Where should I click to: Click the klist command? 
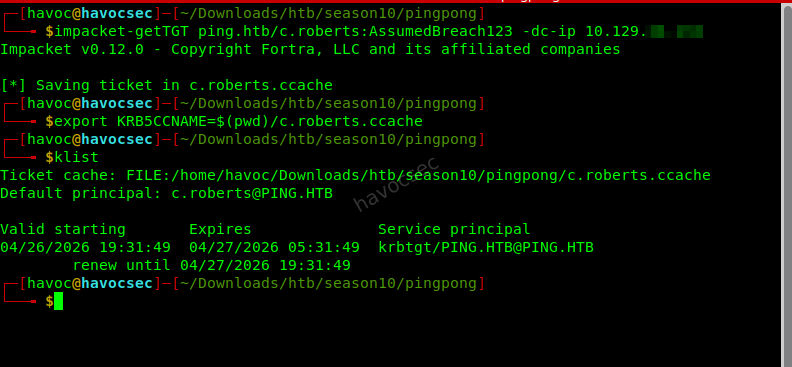(76, 158)
